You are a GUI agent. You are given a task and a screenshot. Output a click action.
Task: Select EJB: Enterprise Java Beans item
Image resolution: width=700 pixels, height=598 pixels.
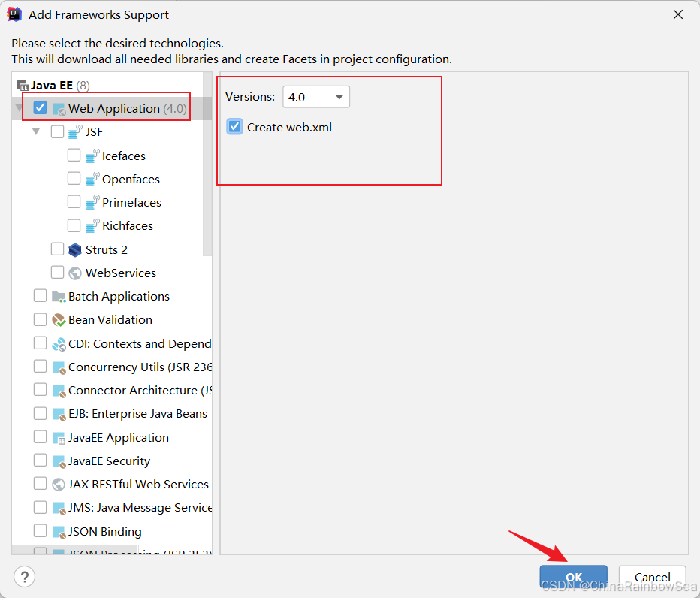(137, 414)
